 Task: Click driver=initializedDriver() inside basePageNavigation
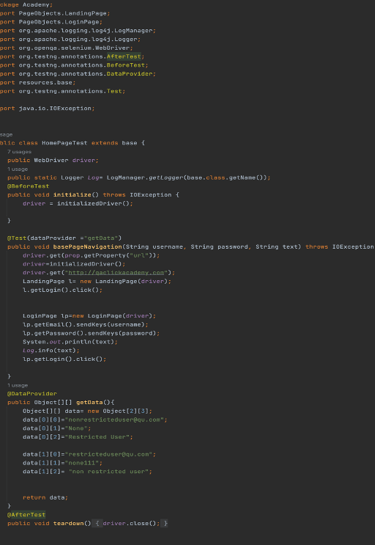tap(74, 264)
